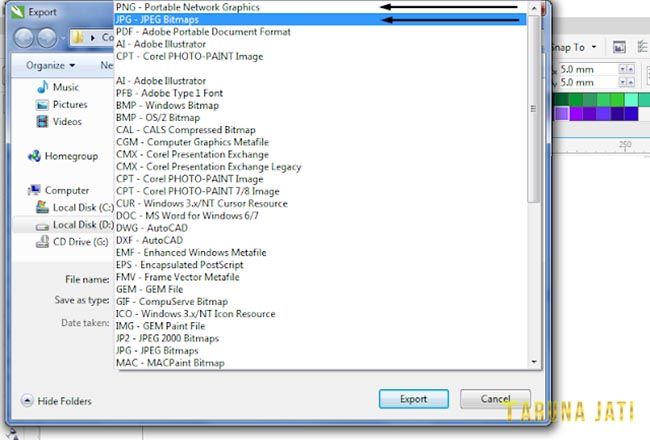Image resolution: width=650 pixels, height=440 pixels.
Task: Collapse folder pane with Hide Folders
Action: (x=56, y=401)
